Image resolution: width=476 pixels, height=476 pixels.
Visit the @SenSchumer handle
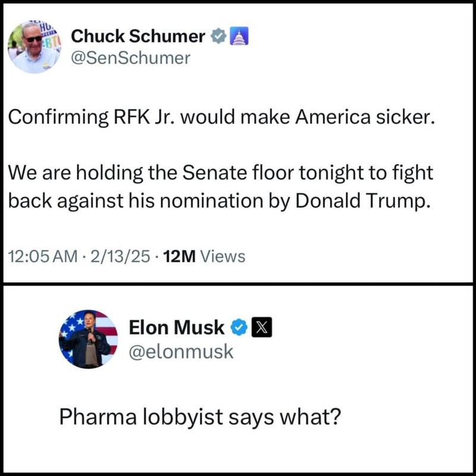pos(131,58)
